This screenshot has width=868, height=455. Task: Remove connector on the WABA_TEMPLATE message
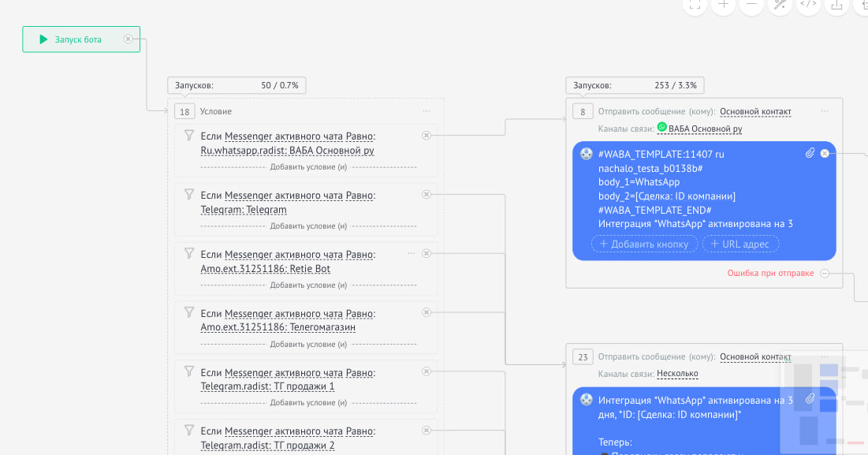point(825,153)
